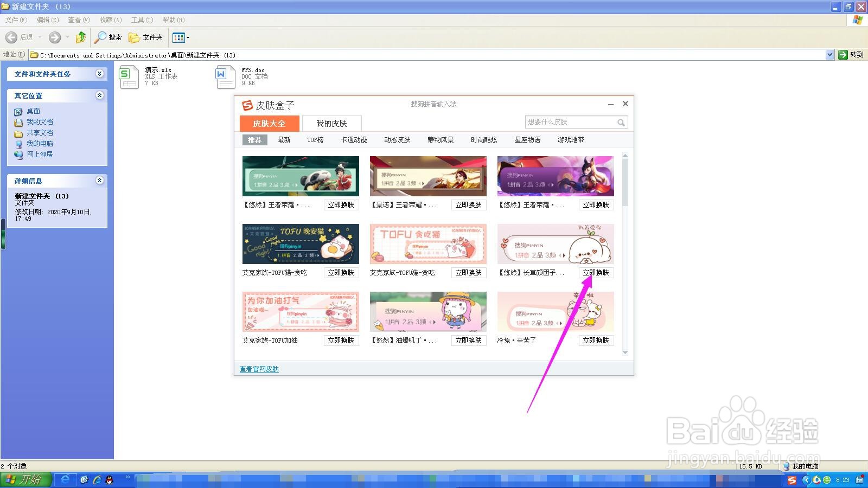
Task: Select the WPS.doc file icon
Action: pyautogui.click(x=225, y=77)
